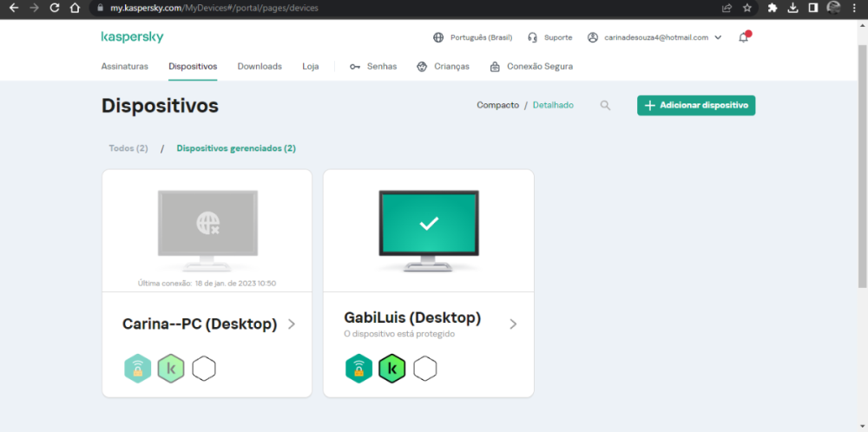Image resolution: width=868 pixels, height=432 pixels.
Task: Click the browser profile avatar
Action: pyautogui.click(x=833, y=8)
